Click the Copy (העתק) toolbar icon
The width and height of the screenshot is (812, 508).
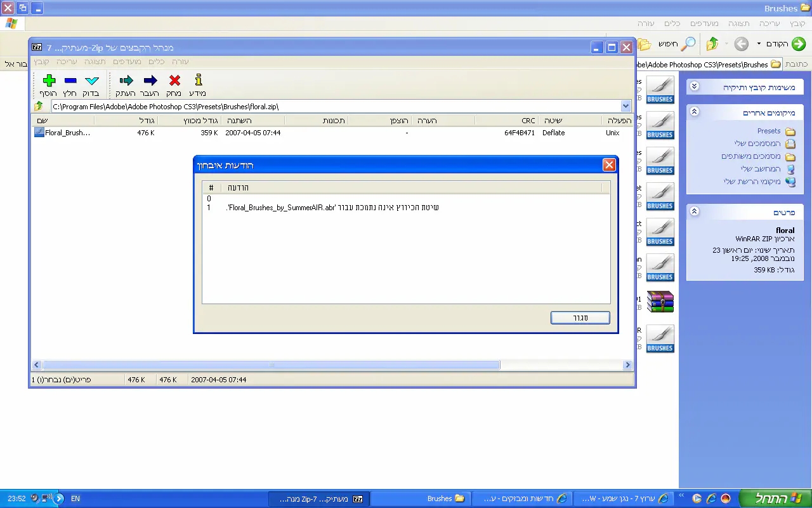click(126, 81)
